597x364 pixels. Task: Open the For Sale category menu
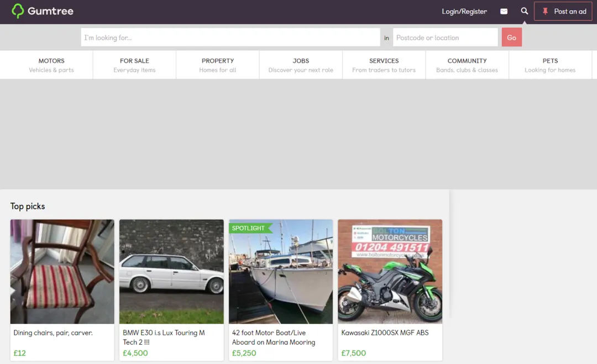pos(134,65)
